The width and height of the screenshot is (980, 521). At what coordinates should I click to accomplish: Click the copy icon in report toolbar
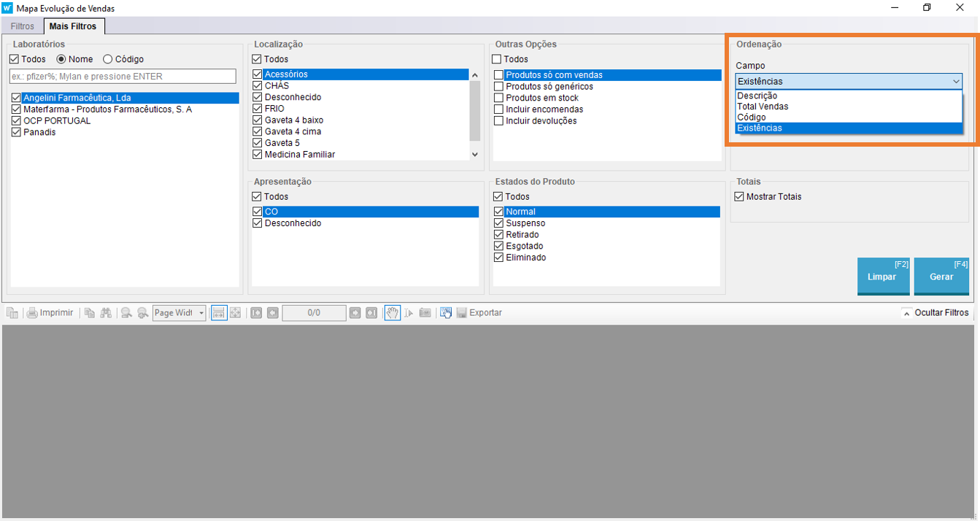pyautogui.click(x=89, y=313)
